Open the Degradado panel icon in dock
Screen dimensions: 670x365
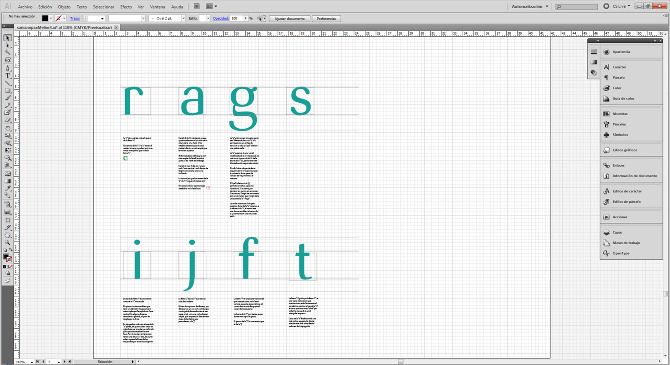pyautogui.click(x=594, y=62)
